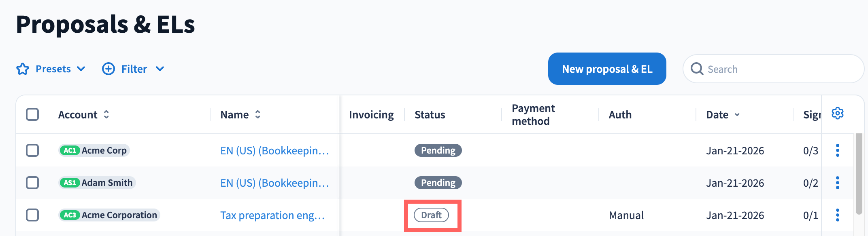Open row actions menu for Acme Corp

pos(837,150)
